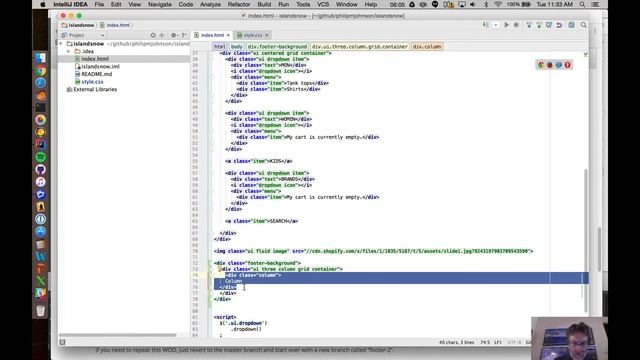Open page in Chrome browser icon
The width and height of the screenshot is (640, 360).
pos(541,65)
